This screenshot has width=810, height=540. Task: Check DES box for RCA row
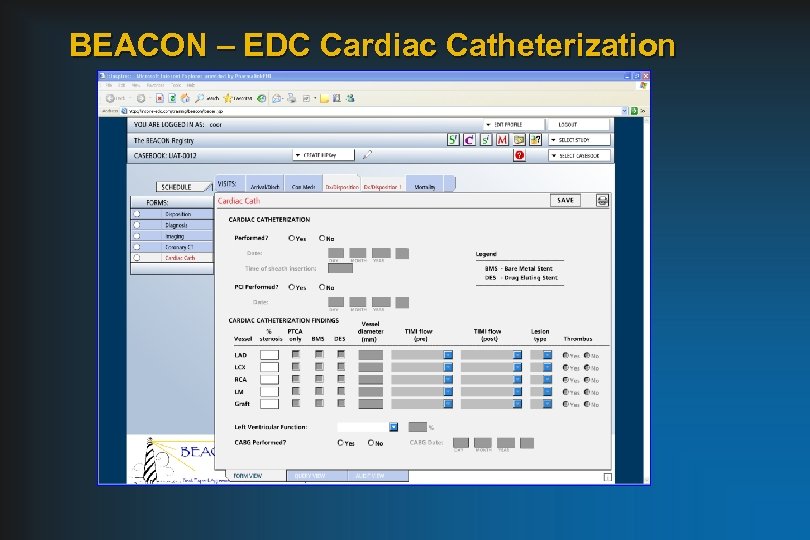pyautogui.click(x=341, y=379)
